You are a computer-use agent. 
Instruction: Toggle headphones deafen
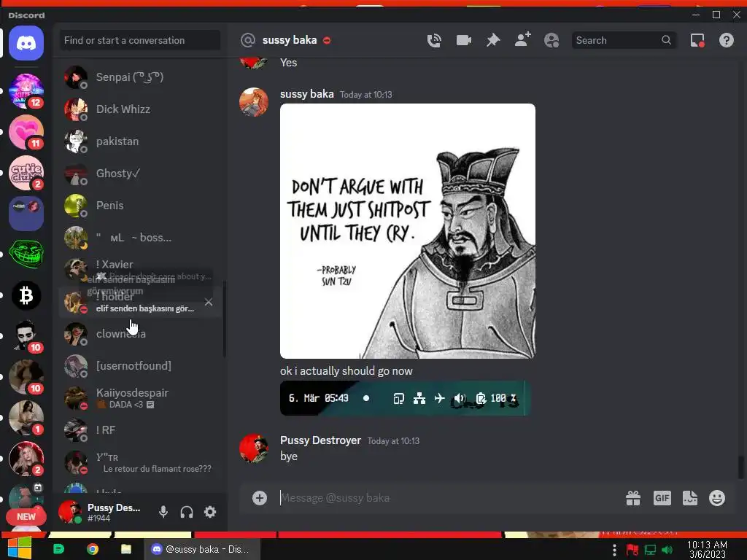pyautogui.click(x=187, y=512)
